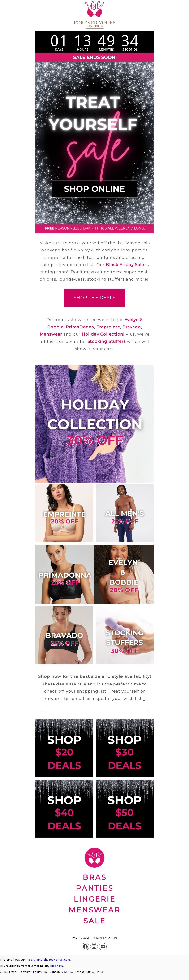Go to the BRAS footer menu link
The width and height of the screenshot is (189, 980).
94,877
